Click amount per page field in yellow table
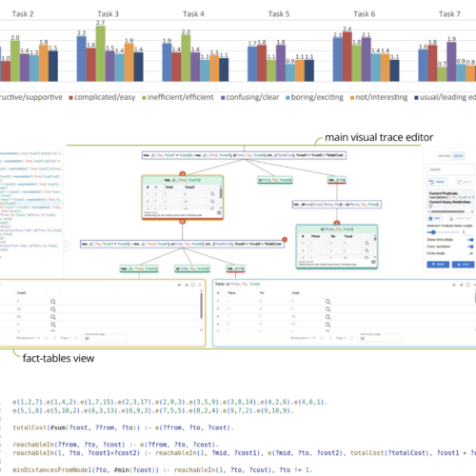 click(x=105, y=338)
